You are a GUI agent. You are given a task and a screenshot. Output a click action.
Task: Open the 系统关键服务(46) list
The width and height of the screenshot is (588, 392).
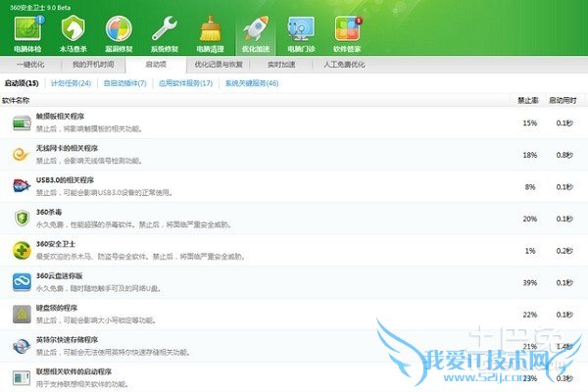(252, 83)
